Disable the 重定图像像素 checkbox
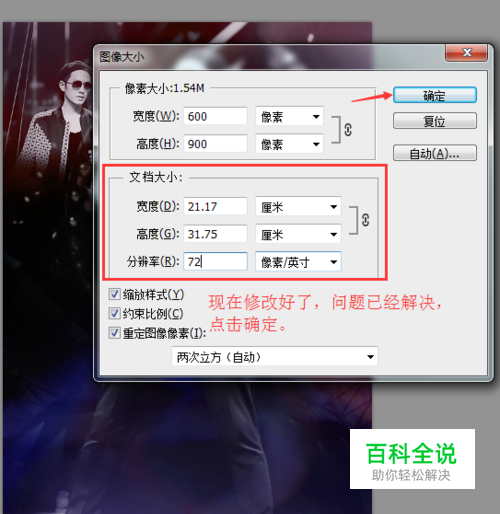This screenshot has height=514, width=500. [114, 333]
